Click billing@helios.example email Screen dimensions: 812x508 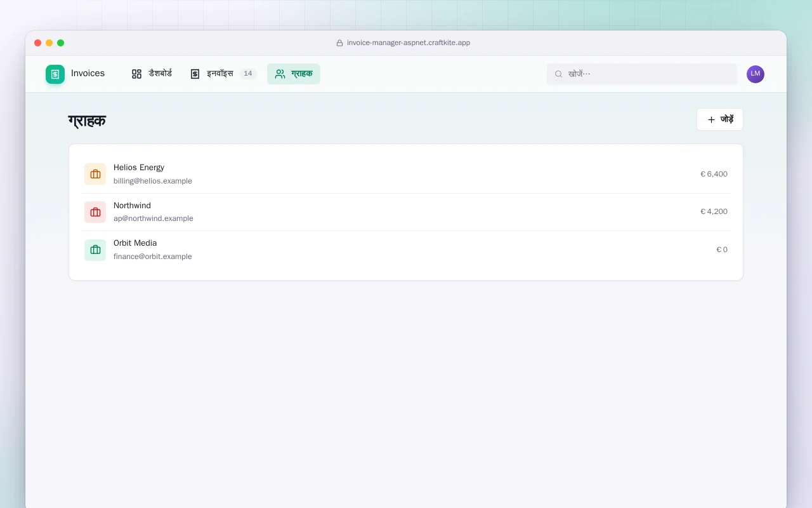point(153,181)
